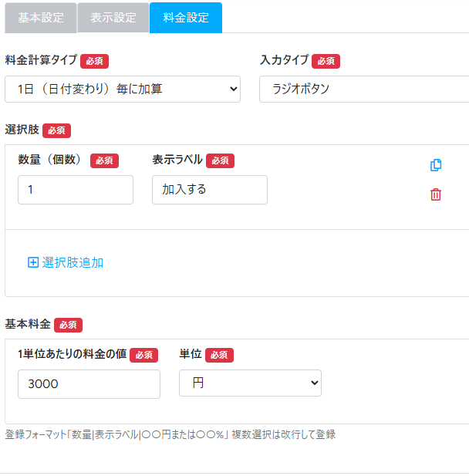Click the price value field showing 3000
This screenshot has width=469, height=476.
(x=88, y=383)
